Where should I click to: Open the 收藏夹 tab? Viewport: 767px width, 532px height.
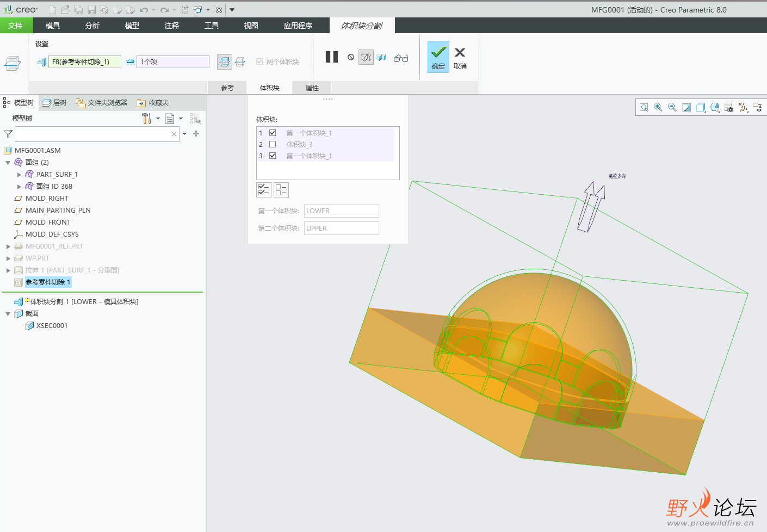153,103
